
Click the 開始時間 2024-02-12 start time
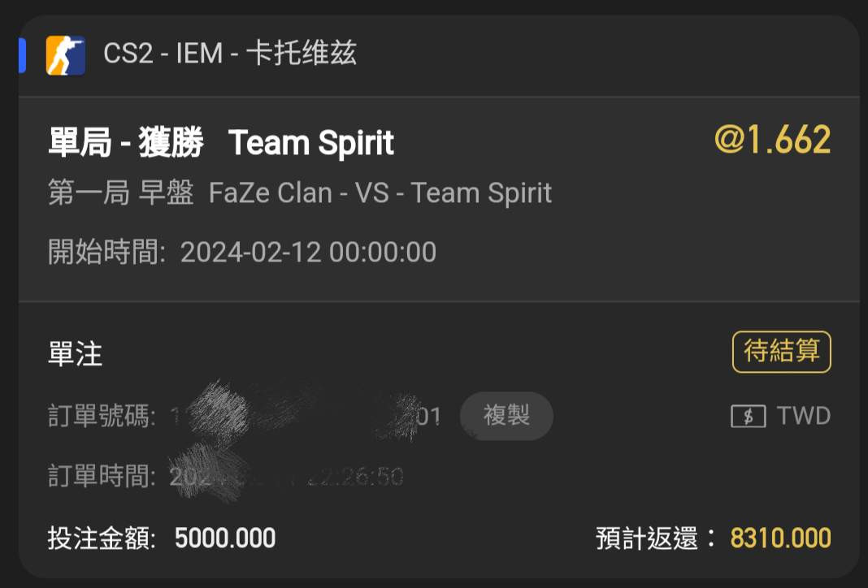click(x=242, y=253)
